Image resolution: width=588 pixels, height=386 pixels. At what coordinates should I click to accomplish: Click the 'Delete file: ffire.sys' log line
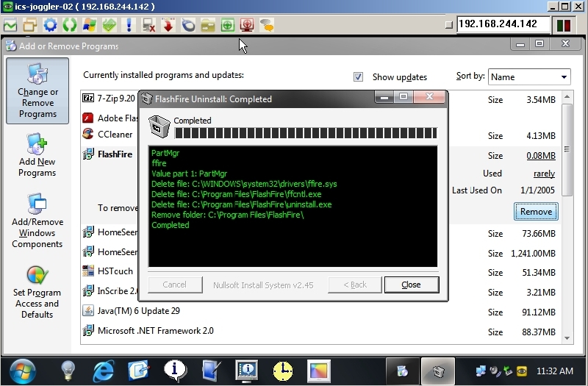pos(244,184)
